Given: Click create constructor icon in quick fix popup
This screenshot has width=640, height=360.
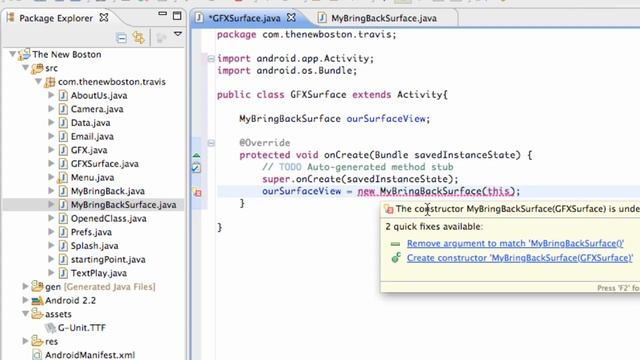Looking at the screenshot, I should coord(396,258).
